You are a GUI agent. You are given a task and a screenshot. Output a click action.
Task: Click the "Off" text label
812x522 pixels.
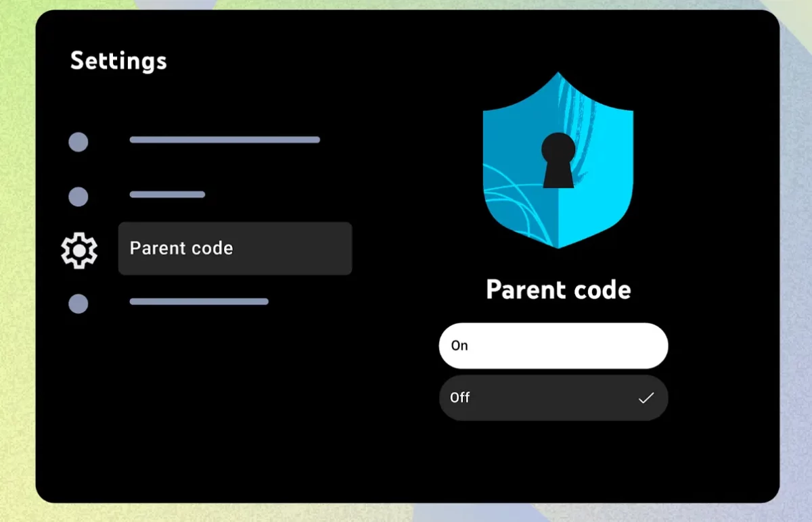(x=460, y=398)
